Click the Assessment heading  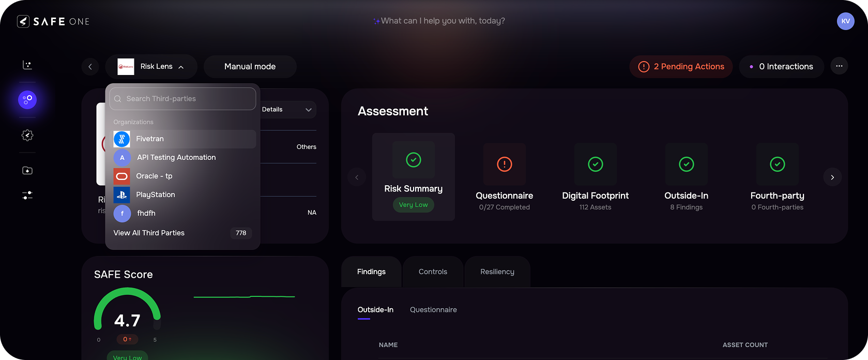(x=393, y=111)
